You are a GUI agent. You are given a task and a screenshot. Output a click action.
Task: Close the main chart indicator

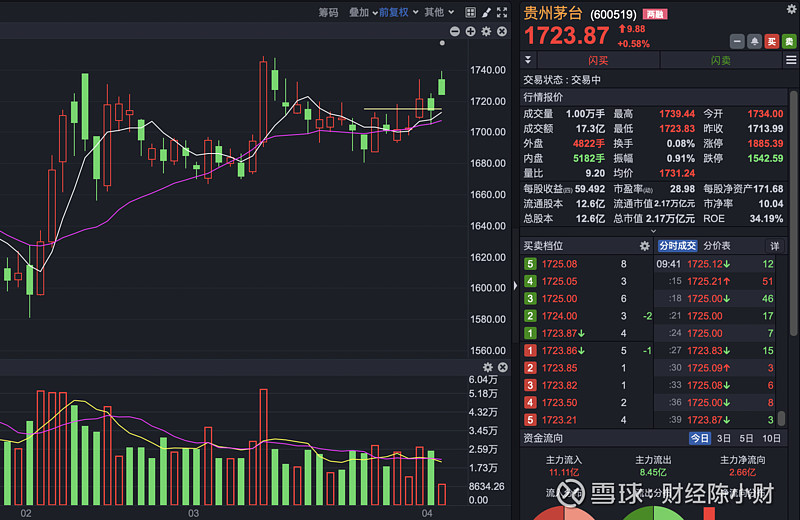[502, 32]
